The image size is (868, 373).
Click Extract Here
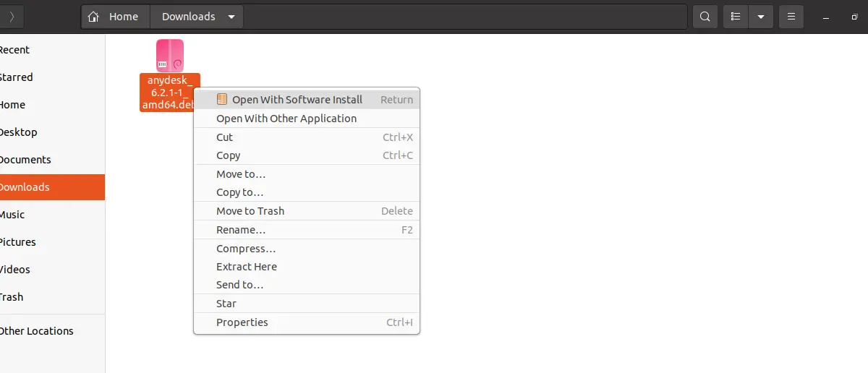307,267
